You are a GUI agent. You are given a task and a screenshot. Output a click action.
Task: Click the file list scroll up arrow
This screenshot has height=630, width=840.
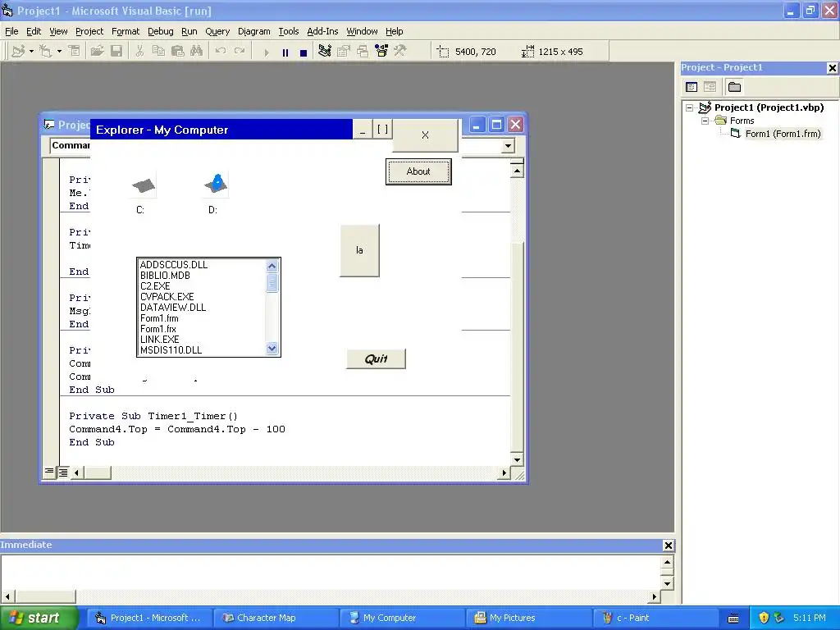tap(272, 267)
